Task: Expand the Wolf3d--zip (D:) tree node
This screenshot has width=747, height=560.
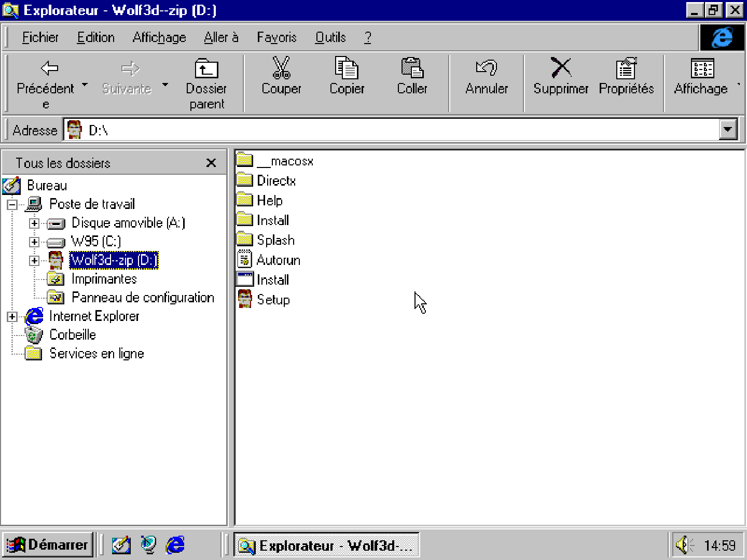Action: (x=34, y=260)
